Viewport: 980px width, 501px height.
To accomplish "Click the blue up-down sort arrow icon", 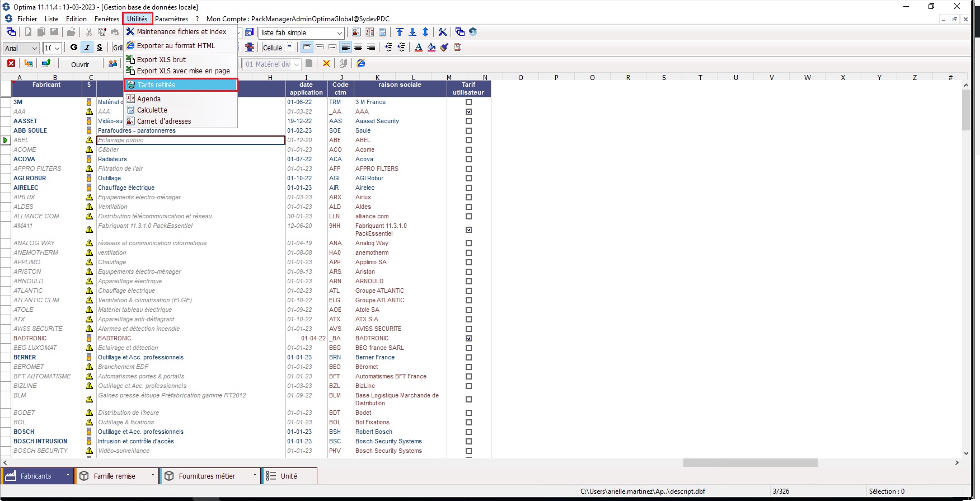I will coord(425,32).
